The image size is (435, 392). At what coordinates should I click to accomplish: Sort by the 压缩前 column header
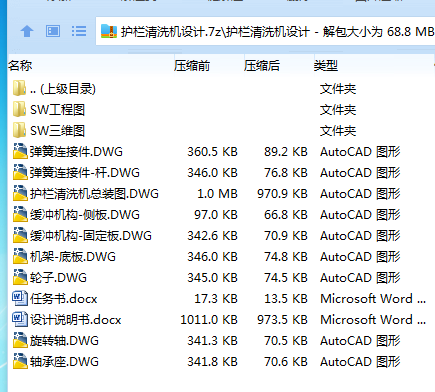click(192, 65)
